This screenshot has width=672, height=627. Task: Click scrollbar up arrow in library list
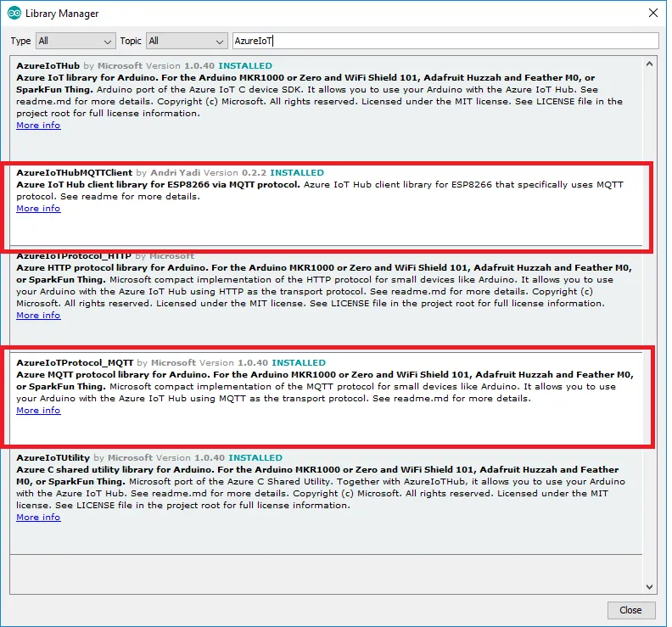click(x=649, y=64)
